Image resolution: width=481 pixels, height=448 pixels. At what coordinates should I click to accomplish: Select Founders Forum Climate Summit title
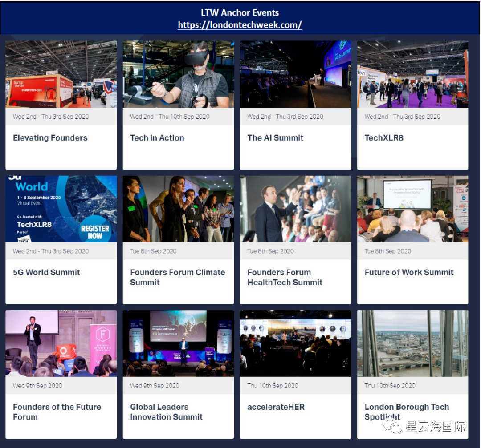pos(177,277)
